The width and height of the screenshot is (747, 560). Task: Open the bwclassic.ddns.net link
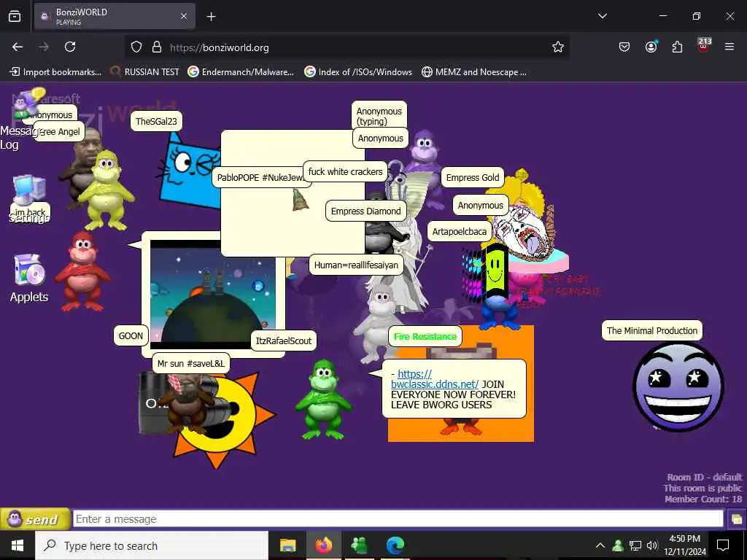434,379
